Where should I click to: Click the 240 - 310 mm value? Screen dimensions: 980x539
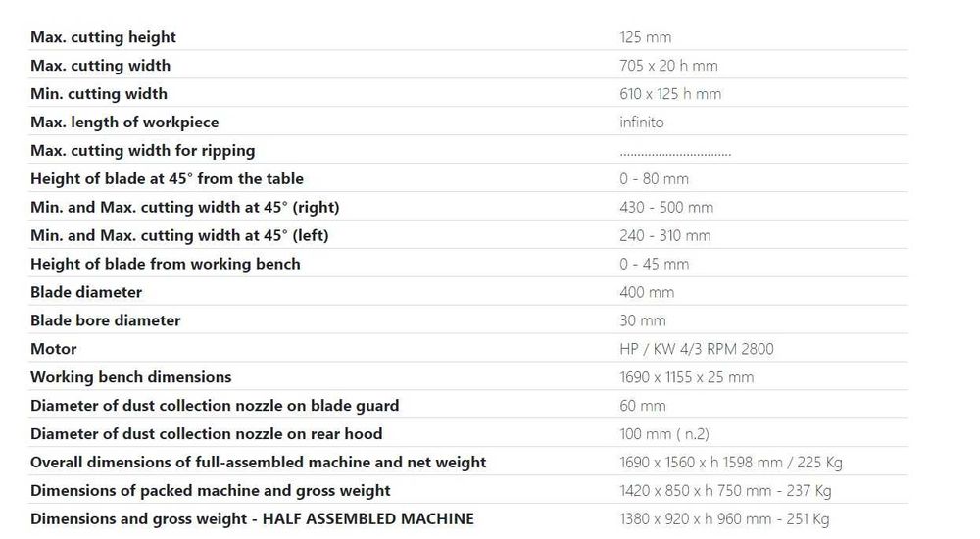664,236
